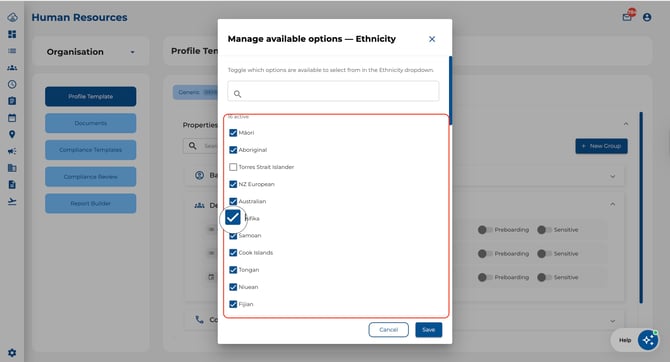Switch to the Generic tab chip
Viewport: 670px width, 362px height.
point(195,92)
